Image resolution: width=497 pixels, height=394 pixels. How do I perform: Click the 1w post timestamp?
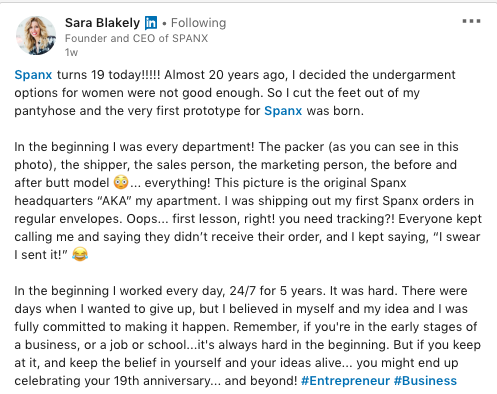(x=71, y=52)
